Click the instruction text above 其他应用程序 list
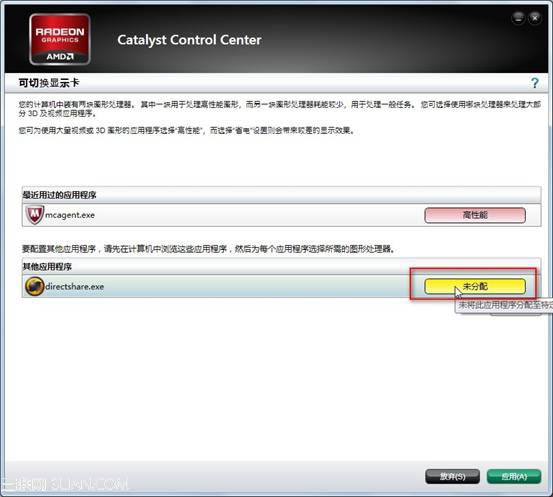This screenshot has height=497, width=553. 208,249
